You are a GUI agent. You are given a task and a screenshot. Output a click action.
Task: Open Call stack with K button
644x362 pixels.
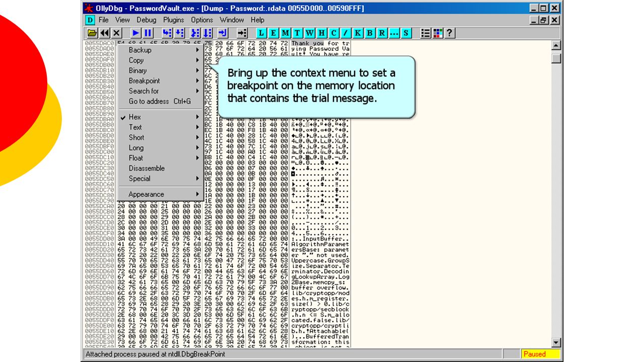(x=358, y=33)
